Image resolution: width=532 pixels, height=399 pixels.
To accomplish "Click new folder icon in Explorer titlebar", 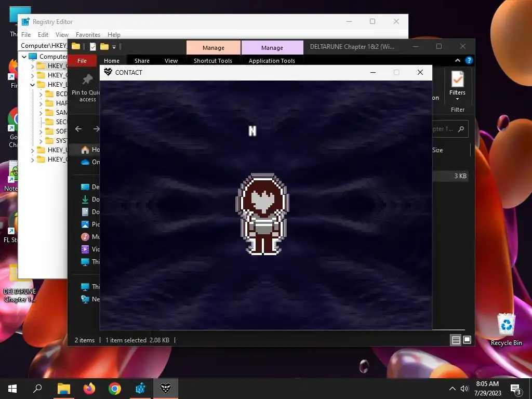I will click(x=104, y=46).
